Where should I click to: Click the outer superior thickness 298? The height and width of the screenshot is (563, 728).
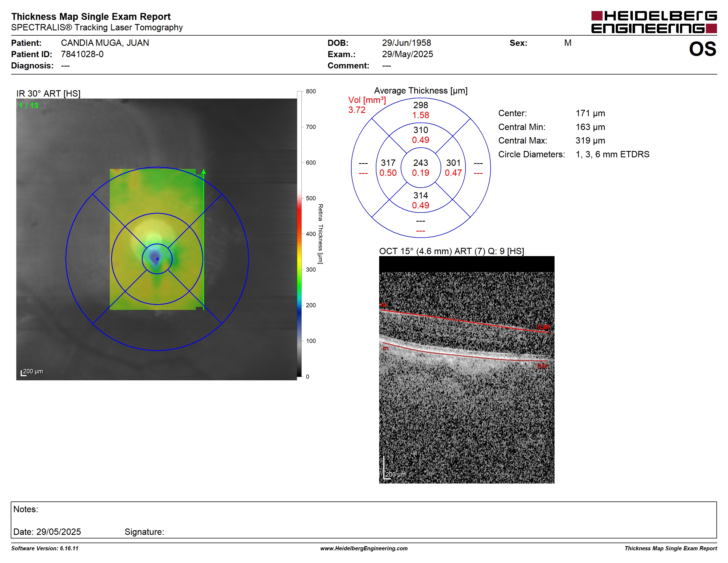(420, 105)
